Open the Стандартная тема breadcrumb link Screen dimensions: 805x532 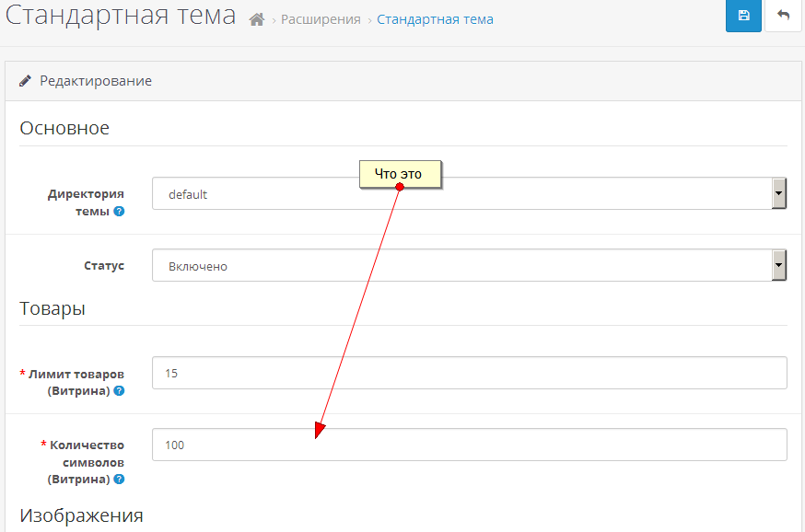point(435,19)
